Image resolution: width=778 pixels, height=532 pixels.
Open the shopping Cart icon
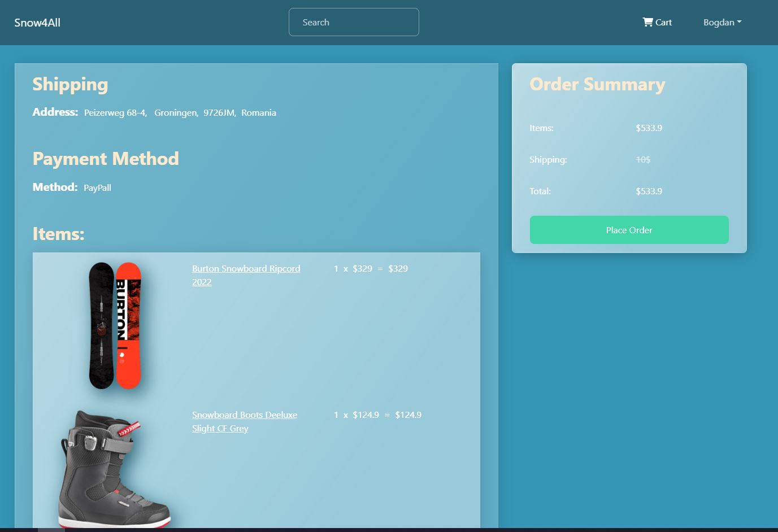tap(648, 22)
